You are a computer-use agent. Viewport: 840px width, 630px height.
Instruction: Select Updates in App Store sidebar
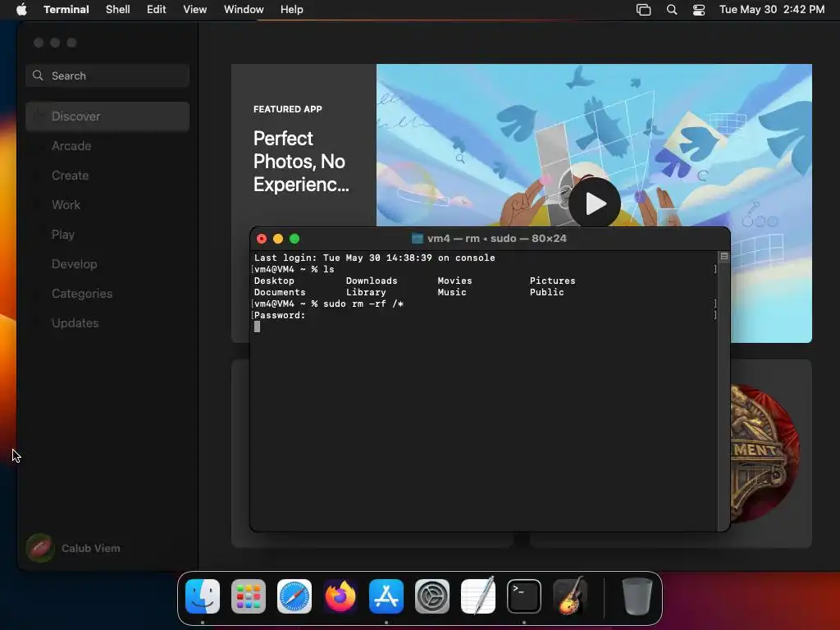coord(107,323)
